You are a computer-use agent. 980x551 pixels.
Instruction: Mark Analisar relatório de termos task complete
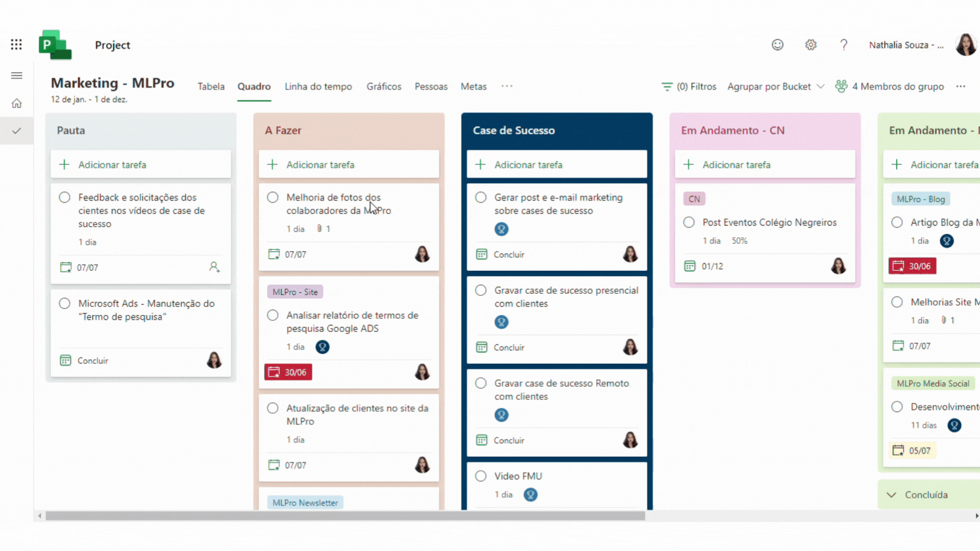tap(273, 315)
